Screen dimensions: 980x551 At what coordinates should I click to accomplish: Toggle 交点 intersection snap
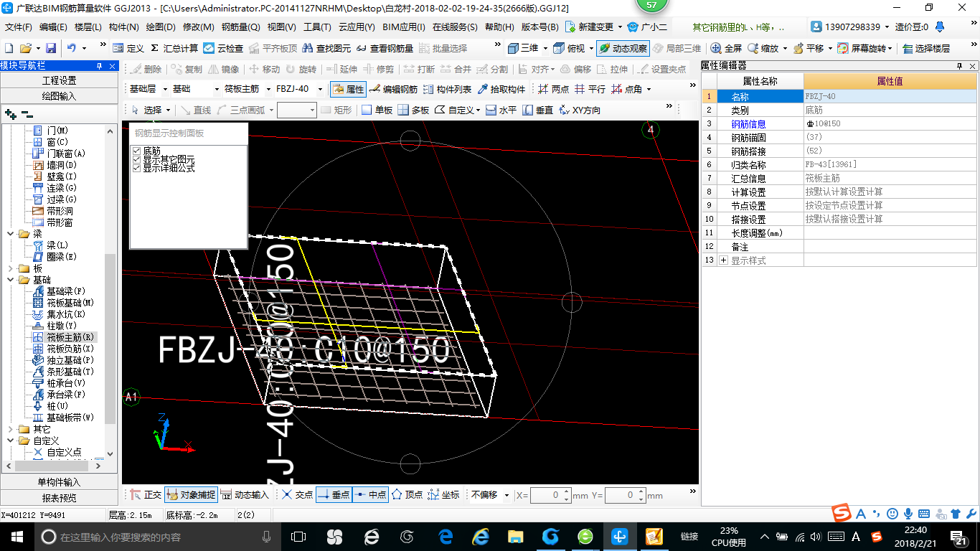point(297,494)
